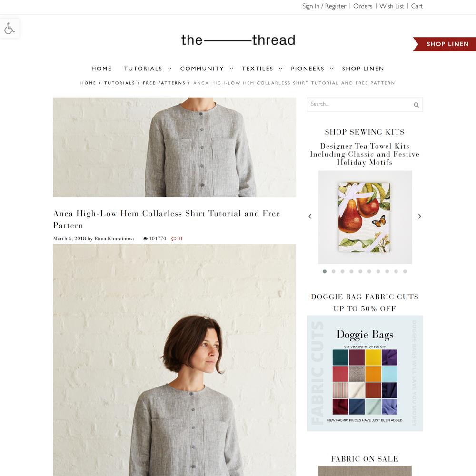Screen dimensions: 476x476
Task: Go to Home in main navigation
Action: 101,69
